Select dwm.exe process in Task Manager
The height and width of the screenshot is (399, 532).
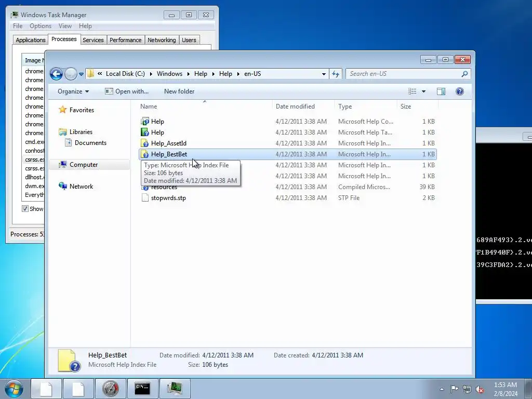[34, 186]
